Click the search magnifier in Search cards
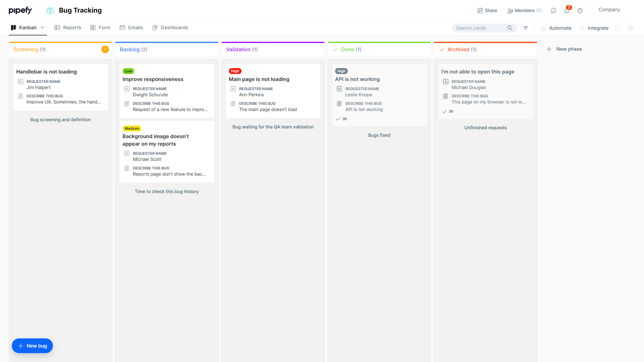This screenshot has height=362, width=644. pos(510,28)
